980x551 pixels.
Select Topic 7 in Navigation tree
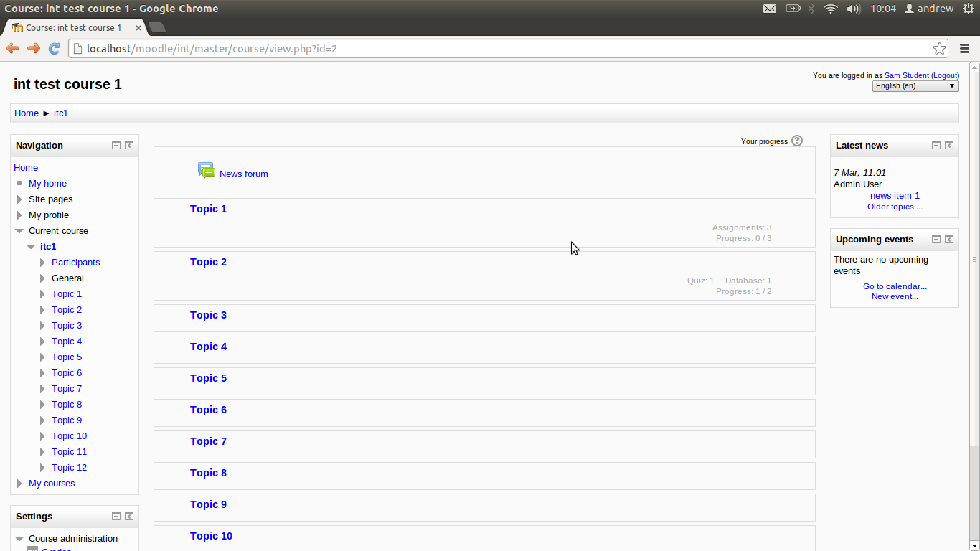coord(67,389)
